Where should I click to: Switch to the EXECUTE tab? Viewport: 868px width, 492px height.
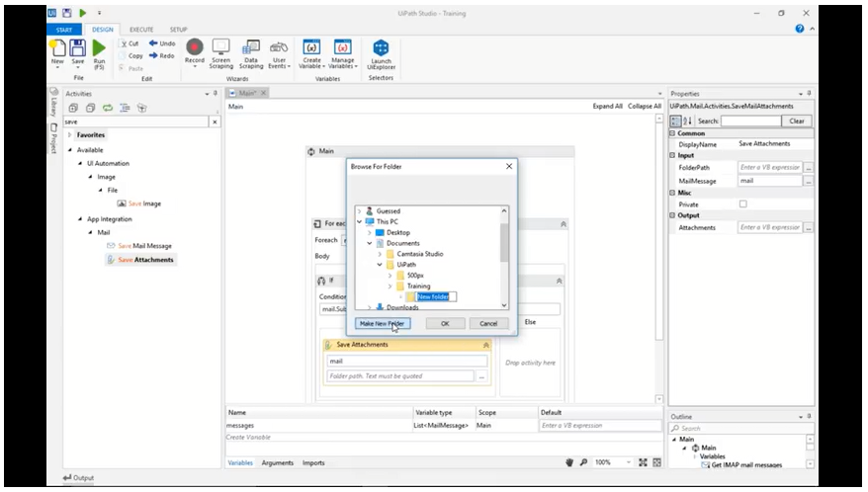click(x=141, y=30)
